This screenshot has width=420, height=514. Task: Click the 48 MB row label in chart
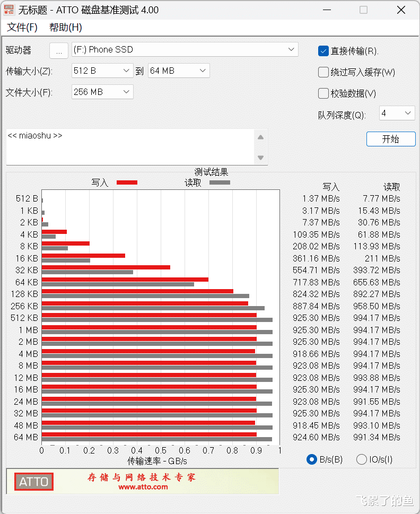(26, 425)
